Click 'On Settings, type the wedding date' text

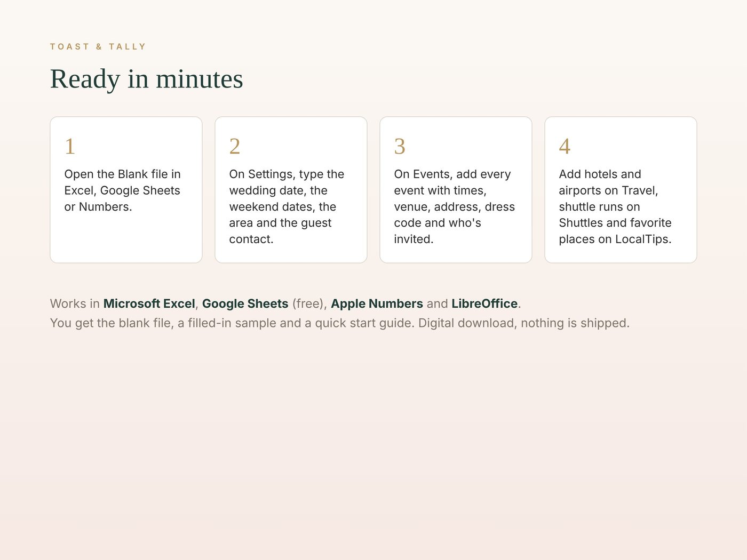(287, 206)
